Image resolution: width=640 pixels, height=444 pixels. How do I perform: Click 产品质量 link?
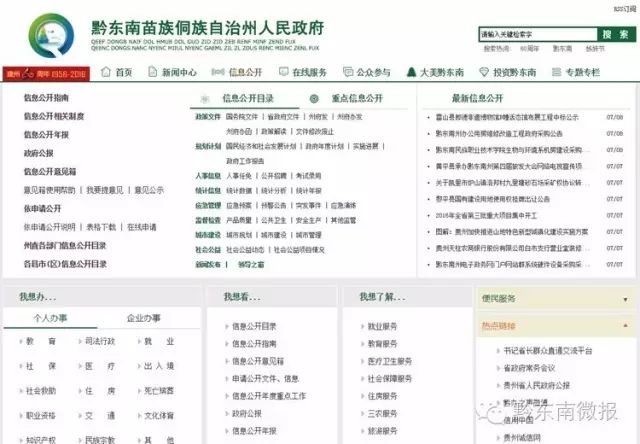point(239,220)
